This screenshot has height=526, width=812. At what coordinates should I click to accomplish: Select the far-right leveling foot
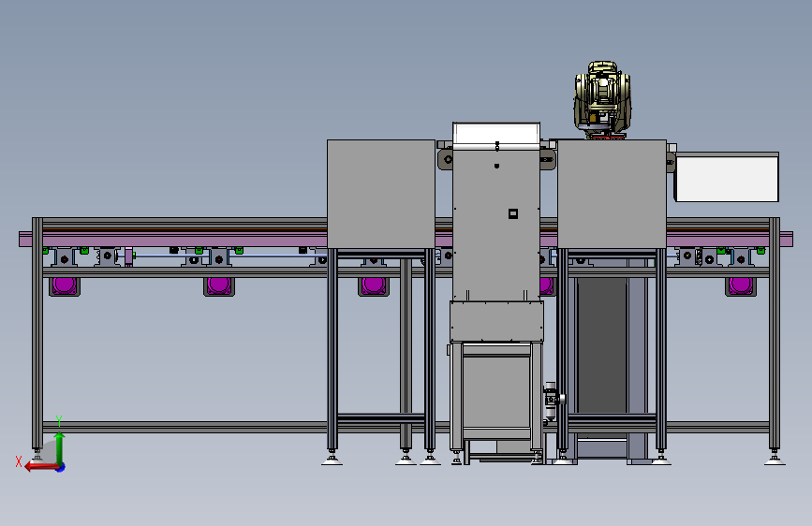tap(775, 459)
